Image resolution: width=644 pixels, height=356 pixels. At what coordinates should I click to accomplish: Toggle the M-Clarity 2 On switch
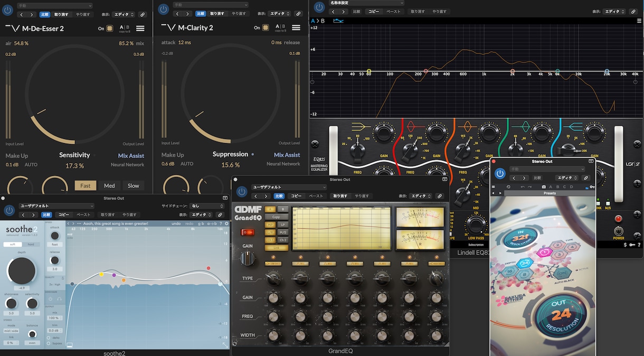click(x=266, y=27)
